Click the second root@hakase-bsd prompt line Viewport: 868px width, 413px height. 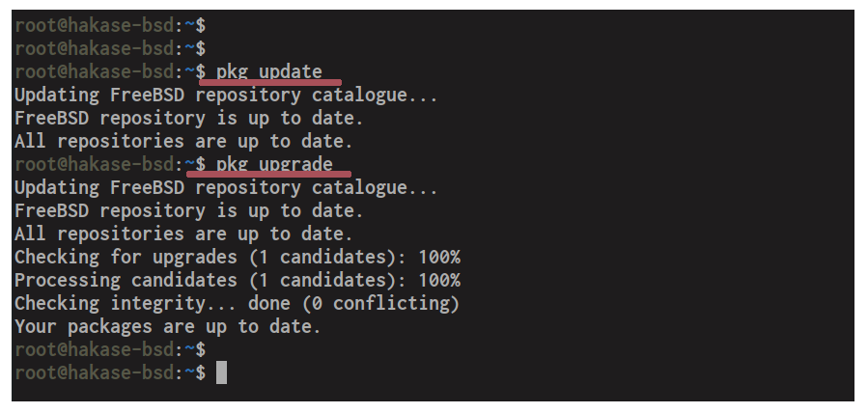(110, 48)
